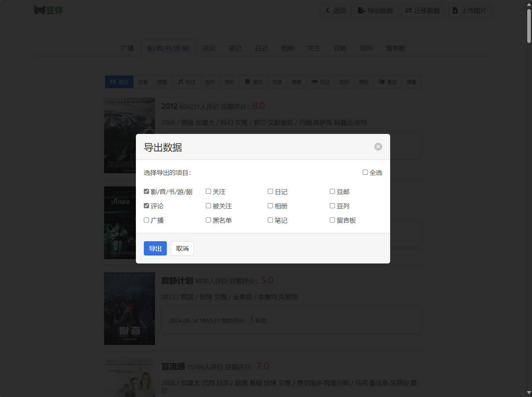
Task: Toggle the 全选 checkbox
Action: coord(365,172)
